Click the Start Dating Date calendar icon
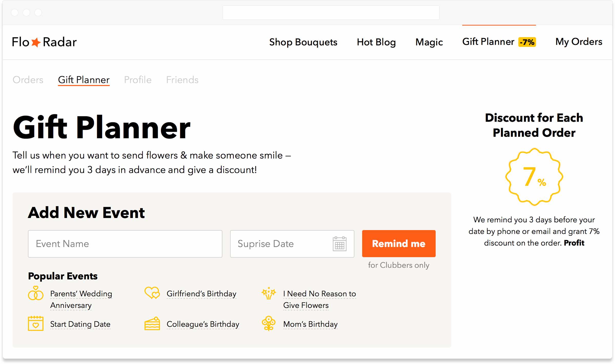The height and width of the screenshot is (364, 615). (x=36, y=324)
